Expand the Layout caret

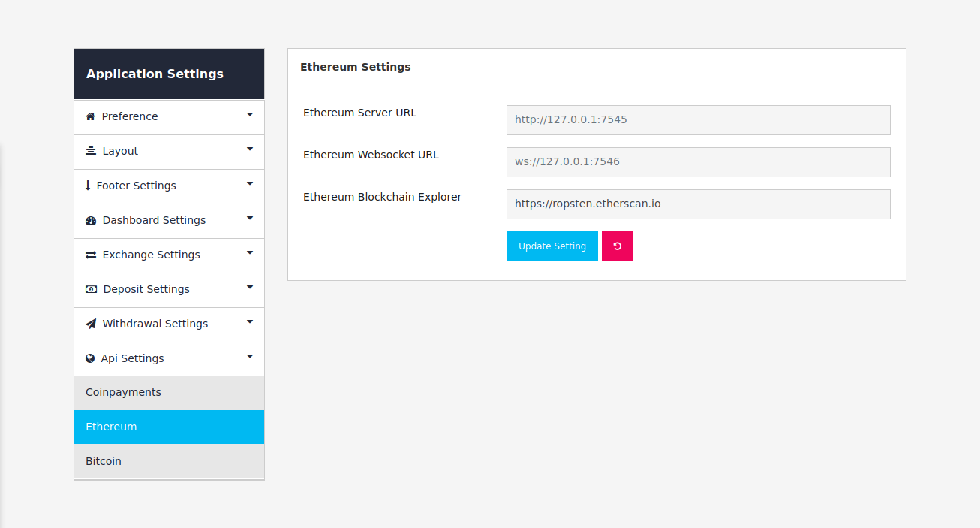[x=250, y=149]
